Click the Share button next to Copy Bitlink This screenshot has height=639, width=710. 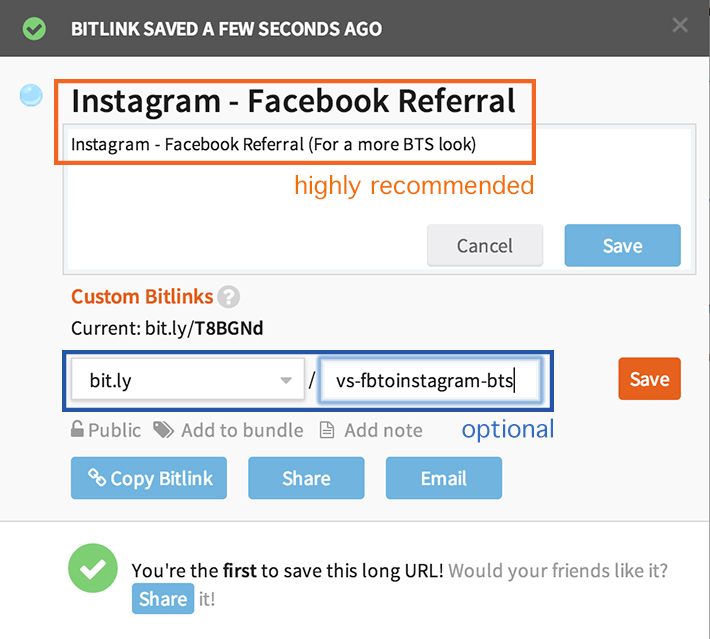coord(306,478)
